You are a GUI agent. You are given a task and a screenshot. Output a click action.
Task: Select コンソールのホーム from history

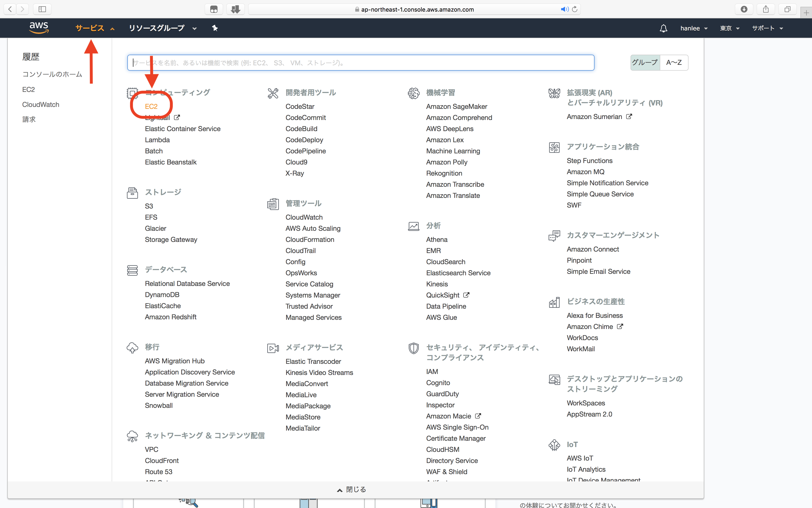[52, 74]
